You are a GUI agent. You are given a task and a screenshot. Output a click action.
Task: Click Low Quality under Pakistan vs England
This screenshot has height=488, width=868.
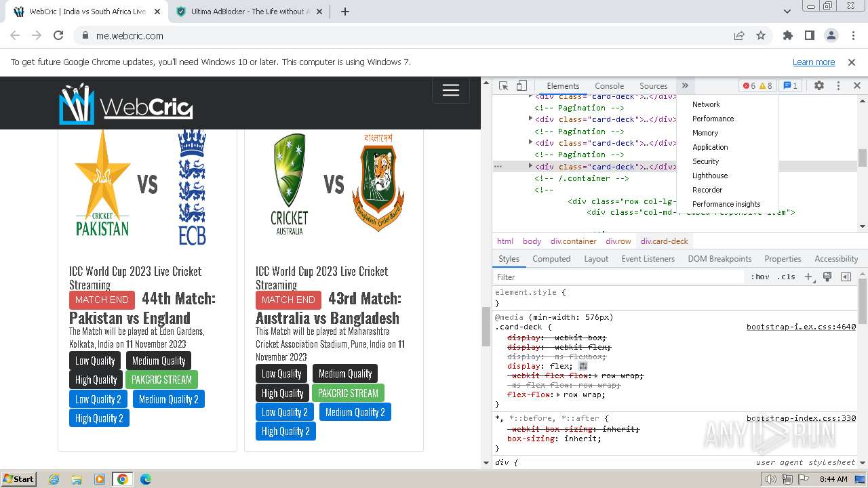pos(95,361)
